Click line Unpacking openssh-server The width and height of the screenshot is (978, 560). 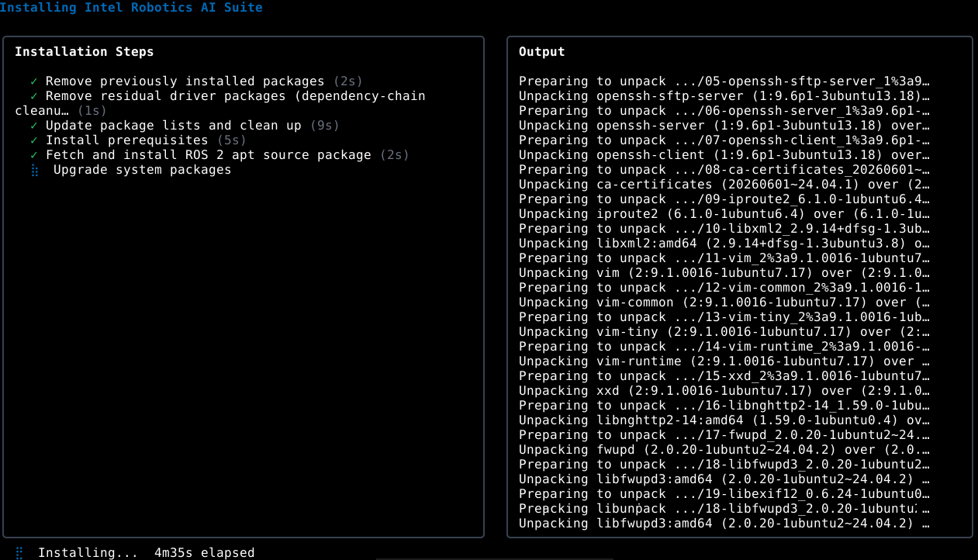coord(724,126)
